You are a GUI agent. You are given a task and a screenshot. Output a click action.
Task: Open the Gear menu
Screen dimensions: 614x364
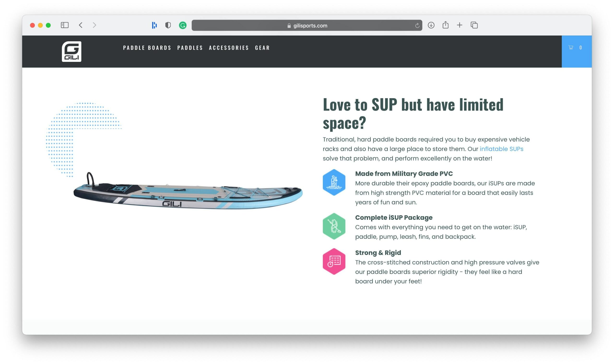pyautogui.click(x=262, y=48)
